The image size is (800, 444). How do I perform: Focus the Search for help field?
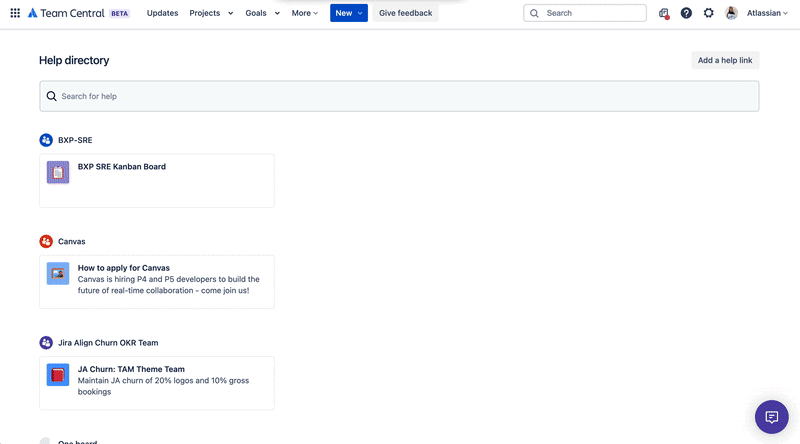399,96
